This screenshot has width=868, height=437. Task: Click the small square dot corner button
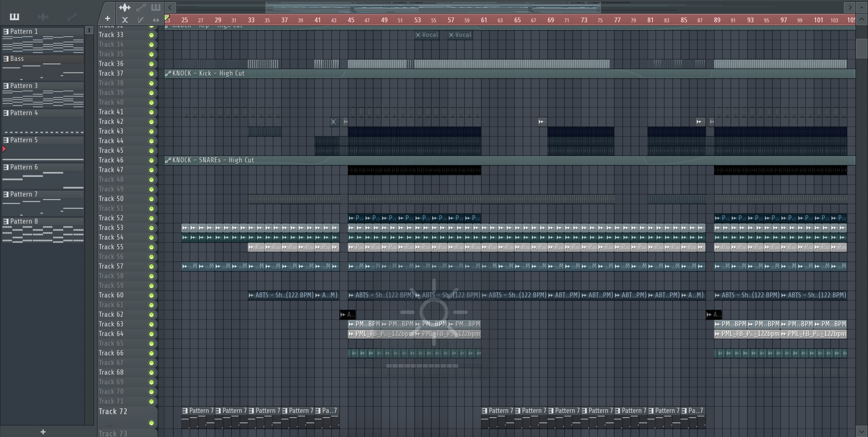point(862,7)
